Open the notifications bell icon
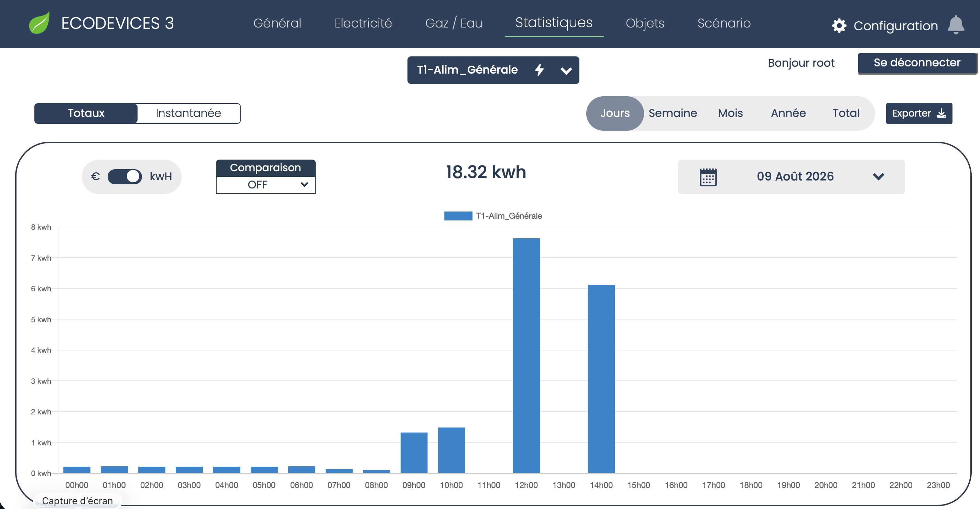This screenshot has height=509, width=980. [956, 25]
